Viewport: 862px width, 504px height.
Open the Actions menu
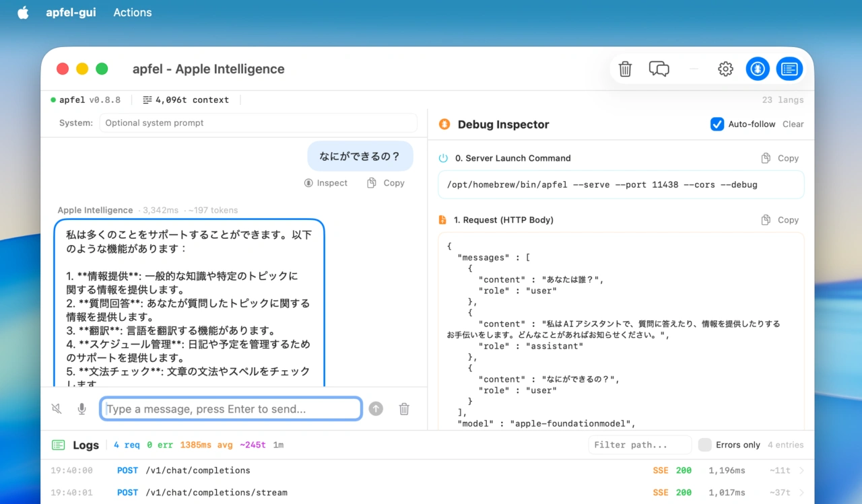tap(132, 12)
